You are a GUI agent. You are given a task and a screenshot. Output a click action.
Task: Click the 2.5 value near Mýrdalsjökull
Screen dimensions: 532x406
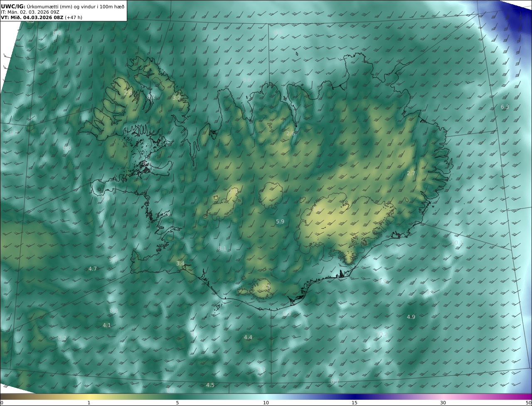tap(266, 286)
